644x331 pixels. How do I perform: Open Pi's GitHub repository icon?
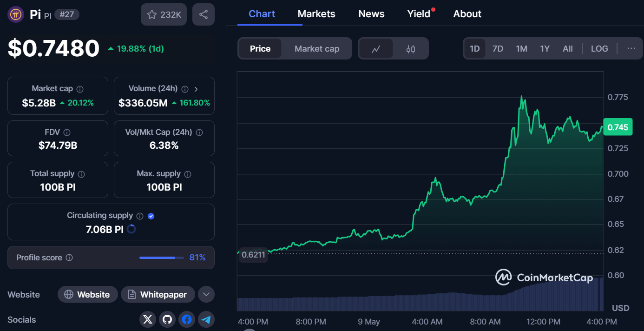coord(167,319)
